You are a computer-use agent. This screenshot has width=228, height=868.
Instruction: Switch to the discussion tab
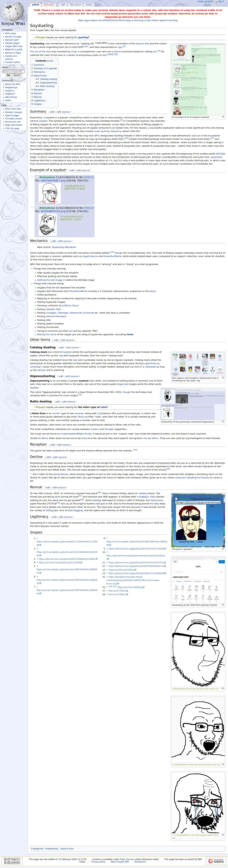point(49,5)
